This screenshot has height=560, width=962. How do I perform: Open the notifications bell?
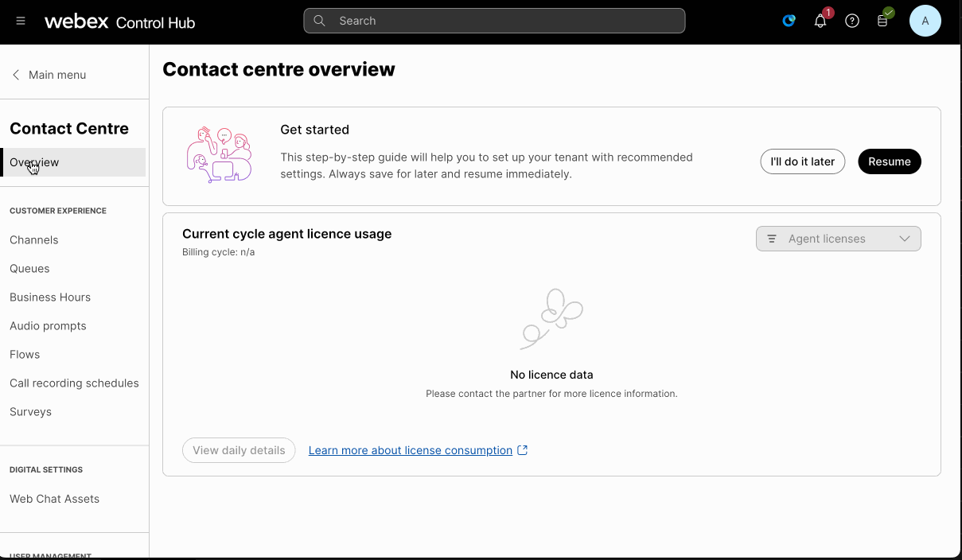pyautogui.click(x=820, y=21)
